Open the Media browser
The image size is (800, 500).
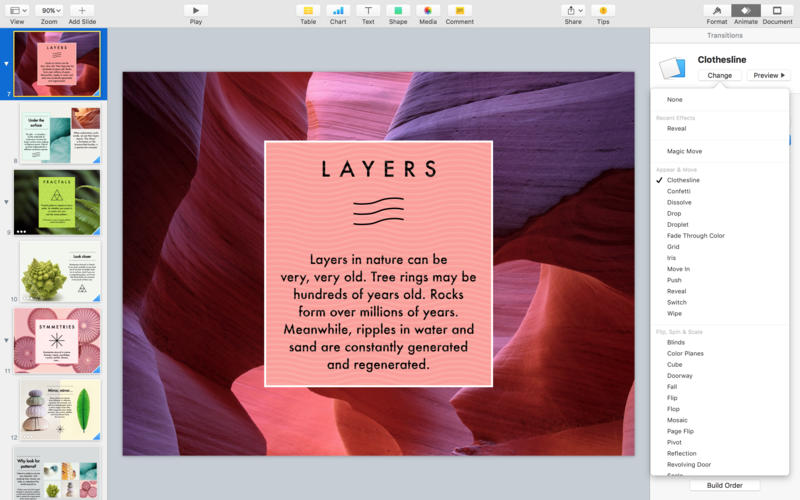pyautogui.click(x=428, y=10)
